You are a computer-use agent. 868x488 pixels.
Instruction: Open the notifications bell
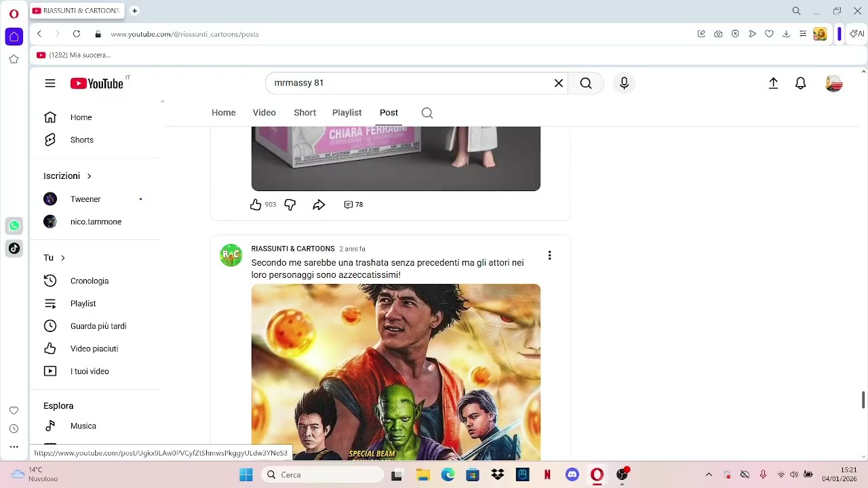click(801, 83)
